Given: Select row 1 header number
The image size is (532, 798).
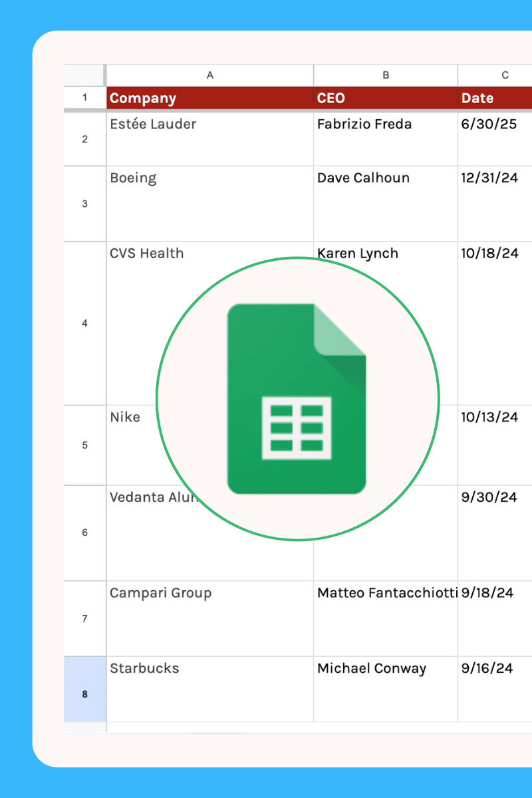Looking at the screenshot, I should [84, 97].
